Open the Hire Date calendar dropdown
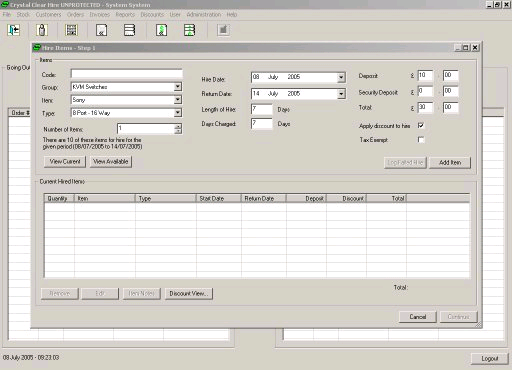The image size is (512, 370). point(341,77)
